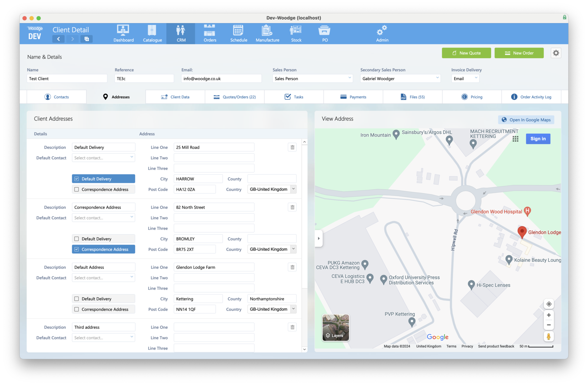Image resolution: width=588 pixels, height=385 pixels.
Task: Open Country dropdown for Kettering address
Action: [272, 309]
